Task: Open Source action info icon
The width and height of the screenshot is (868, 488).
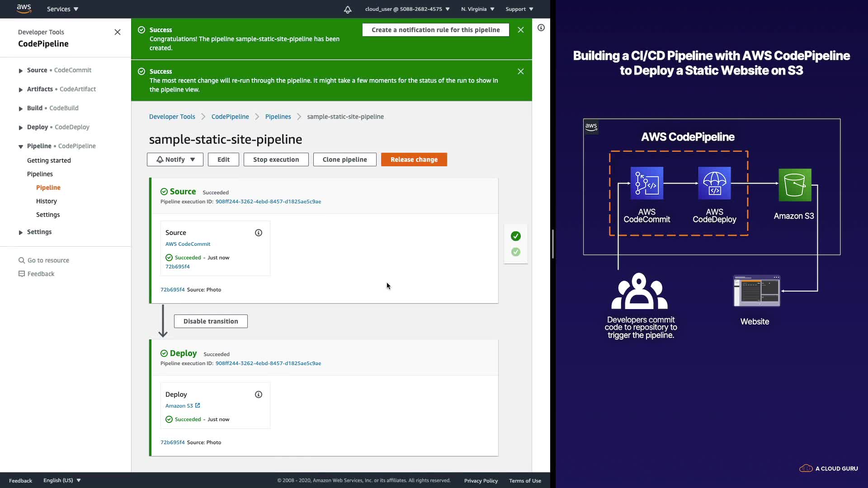Action: (x=259, y=233)
